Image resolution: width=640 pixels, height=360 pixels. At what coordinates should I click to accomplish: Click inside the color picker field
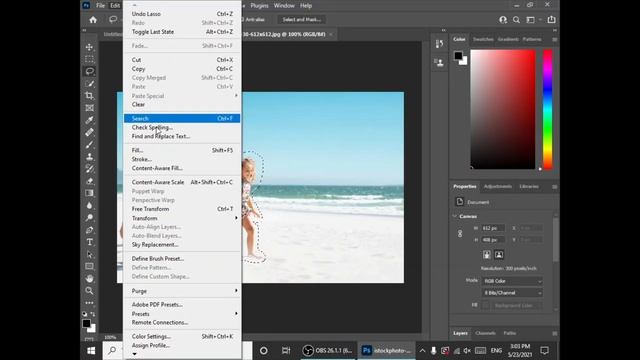[503, 109]
